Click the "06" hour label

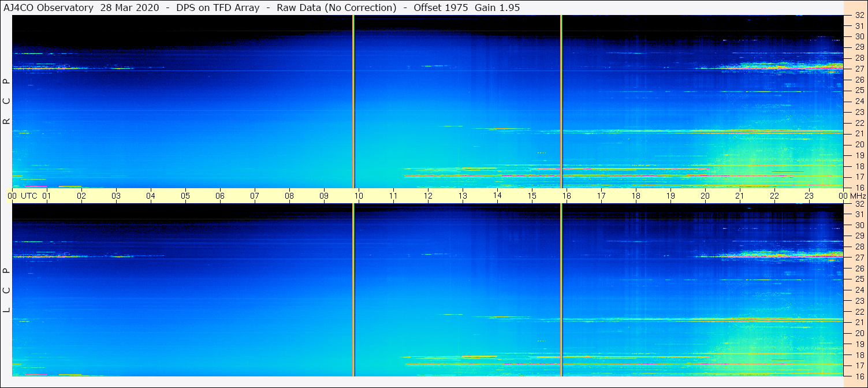click(220, 196)
